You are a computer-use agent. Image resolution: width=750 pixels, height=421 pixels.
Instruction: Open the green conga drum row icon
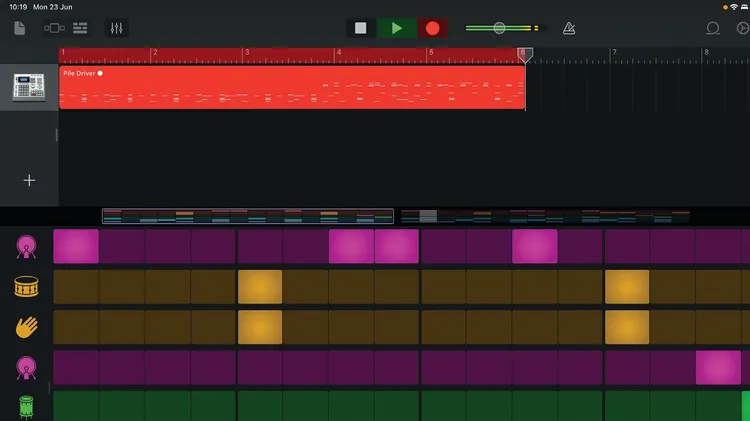point(26,407)
